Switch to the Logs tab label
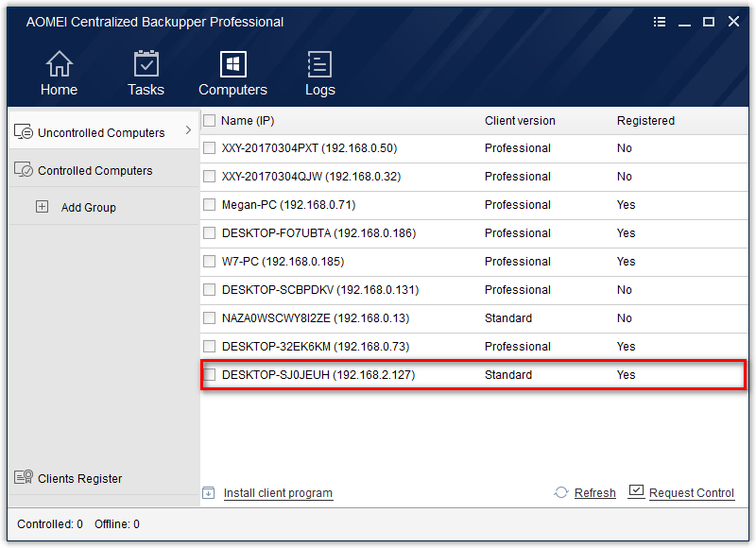The width and height of the screenshot is (756, 548). [x=320, y=90]
